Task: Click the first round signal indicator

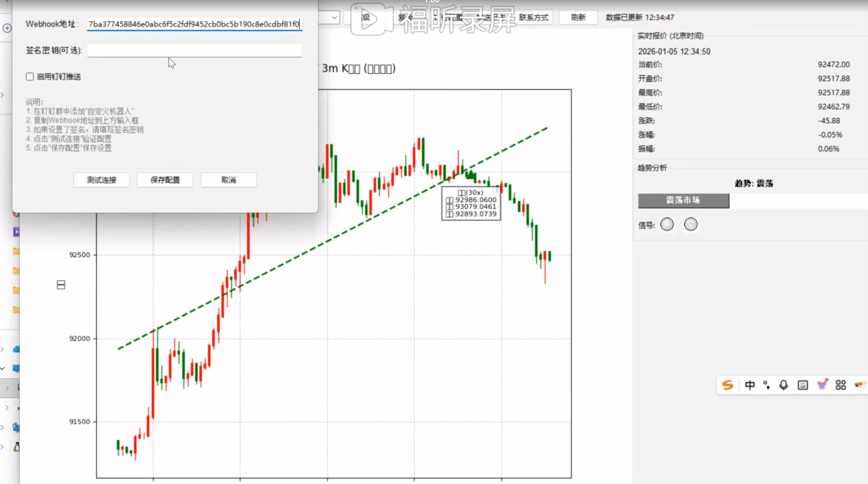Action: click(667, 224)
